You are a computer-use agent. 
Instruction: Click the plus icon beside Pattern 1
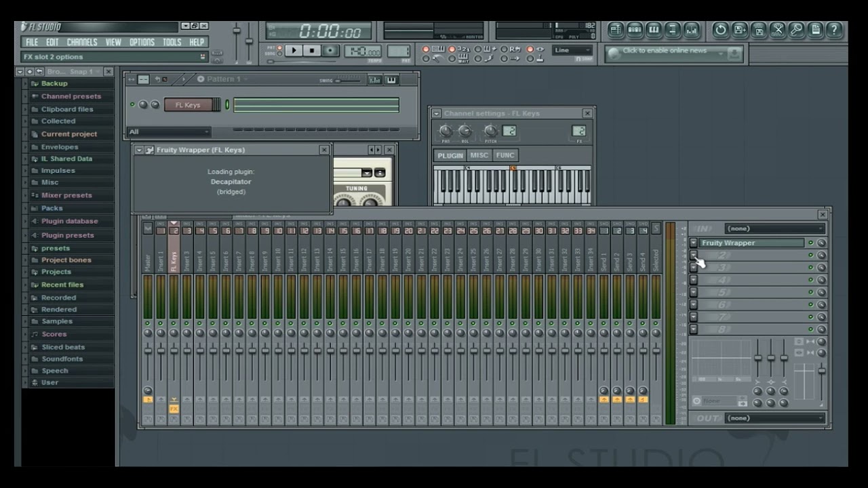pyautogui.click(x=201, y=79)
